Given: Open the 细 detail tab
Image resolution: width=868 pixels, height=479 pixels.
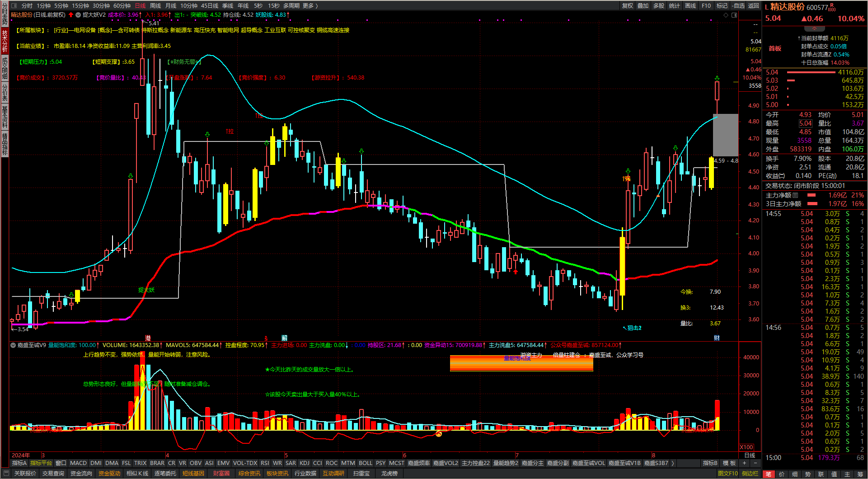Looking at the screenshot, I should point(795,474).
